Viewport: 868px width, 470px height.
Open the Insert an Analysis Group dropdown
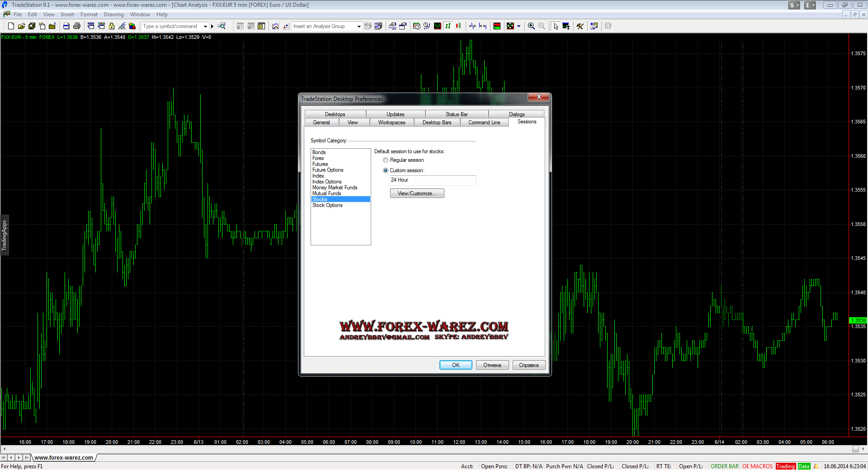(359, 26)
